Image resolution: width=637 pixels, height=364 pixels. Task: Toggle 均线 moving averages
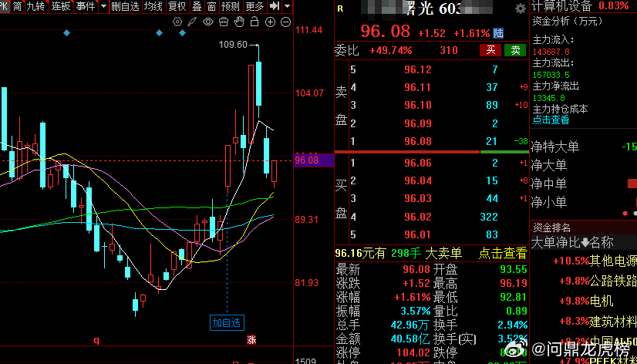pyautogui.click(x=153, y=6)
